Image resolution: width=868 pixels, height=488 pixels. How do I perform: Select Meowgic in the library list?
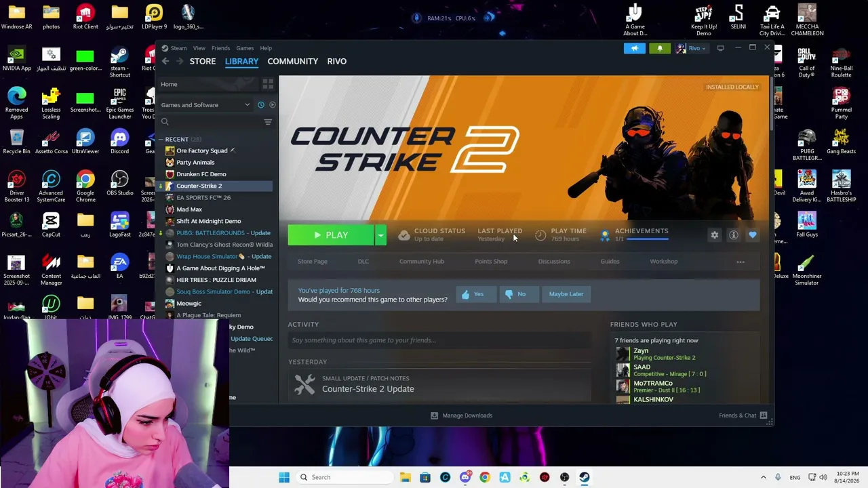pyautogui.click(x=189, y=303)
